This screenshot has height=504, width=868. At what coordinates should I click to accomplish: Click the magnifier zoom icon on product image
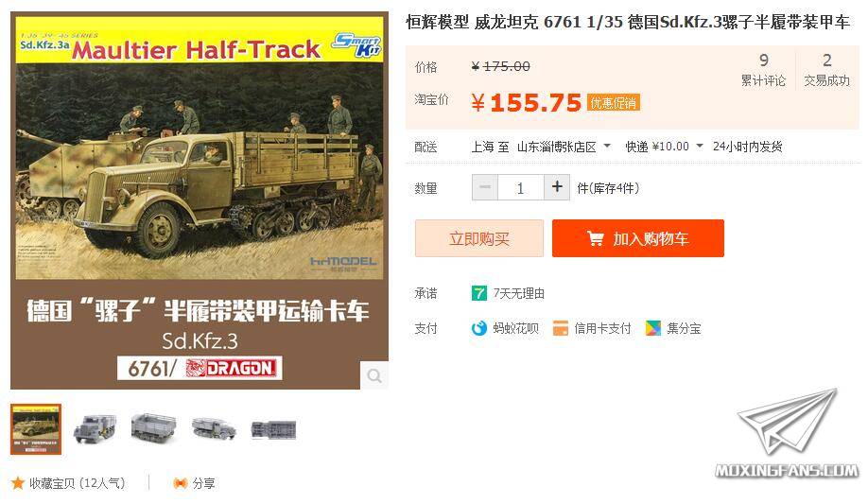pyautogui.click(x=374, y=376)
